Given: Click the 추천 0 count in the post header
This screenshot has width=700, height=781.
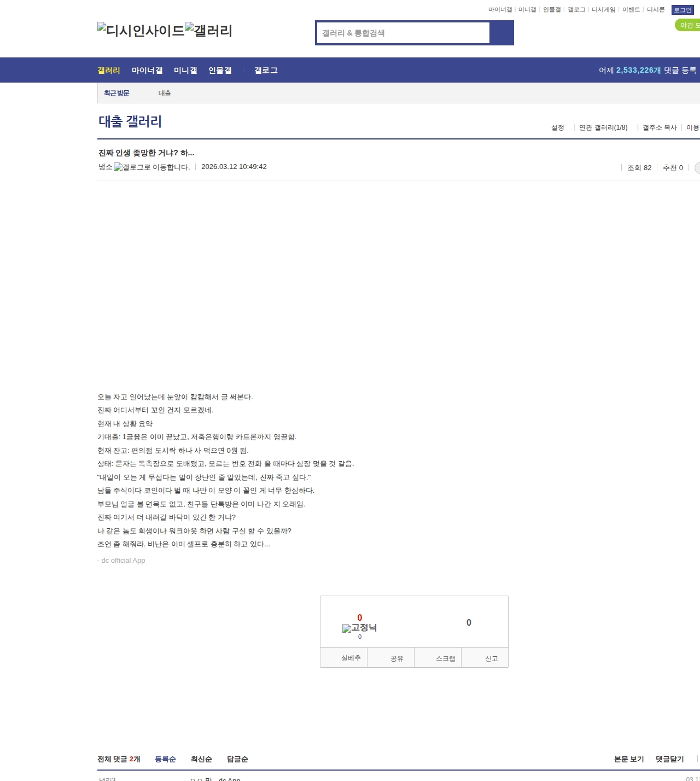Looking at the screenshot, I should 673,168.
